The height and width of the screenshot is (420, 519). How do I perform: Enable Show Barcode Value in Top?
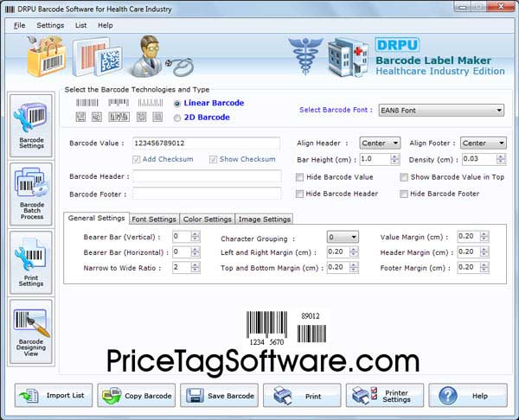click(403, 177)
